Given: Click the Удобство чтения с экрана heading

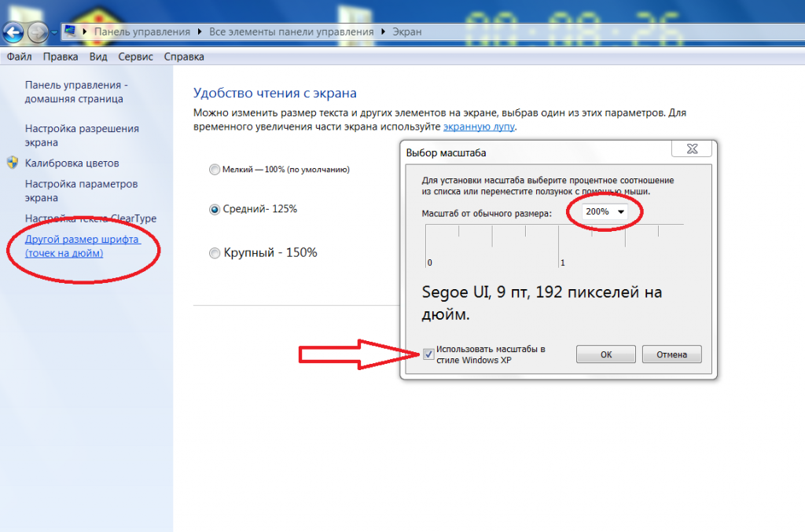Looking at the screenshot, I should 274,93.
